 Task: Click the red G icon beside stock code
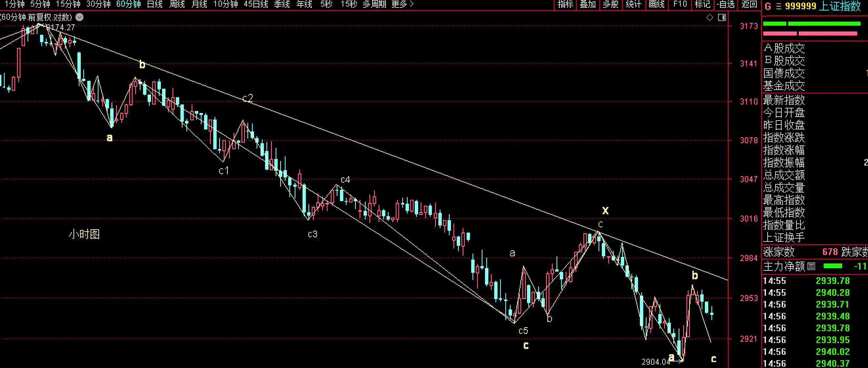tap(768, 7)
